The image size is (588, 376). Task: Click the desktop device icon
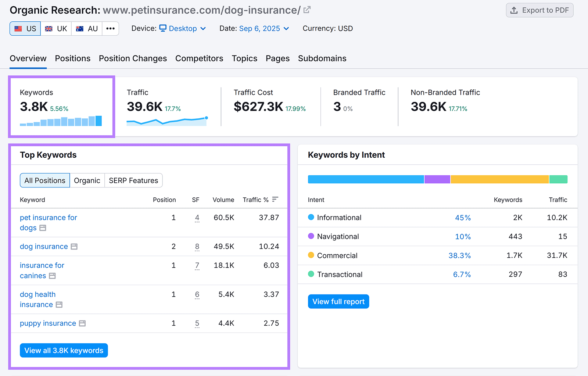point(163,28)
